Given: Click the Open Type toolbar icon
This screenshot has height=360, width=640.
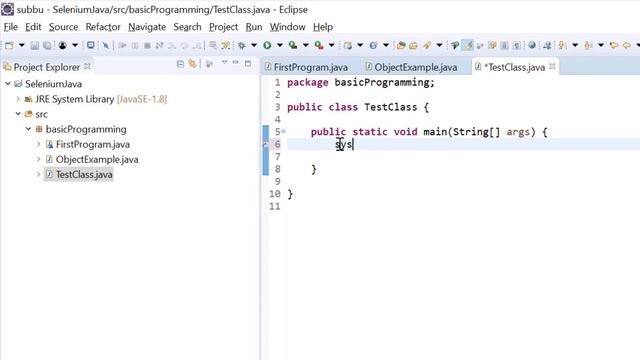Looking at the screenshot, I should pyautogui.click(x=401, y=45).
